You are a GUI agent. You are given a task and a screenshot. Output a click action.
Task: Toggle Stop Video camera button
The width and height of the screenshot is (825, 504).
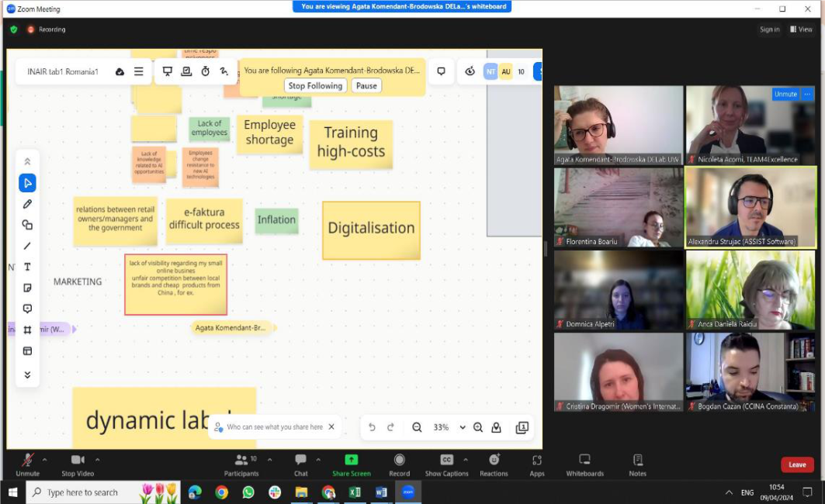click(78, 464)
